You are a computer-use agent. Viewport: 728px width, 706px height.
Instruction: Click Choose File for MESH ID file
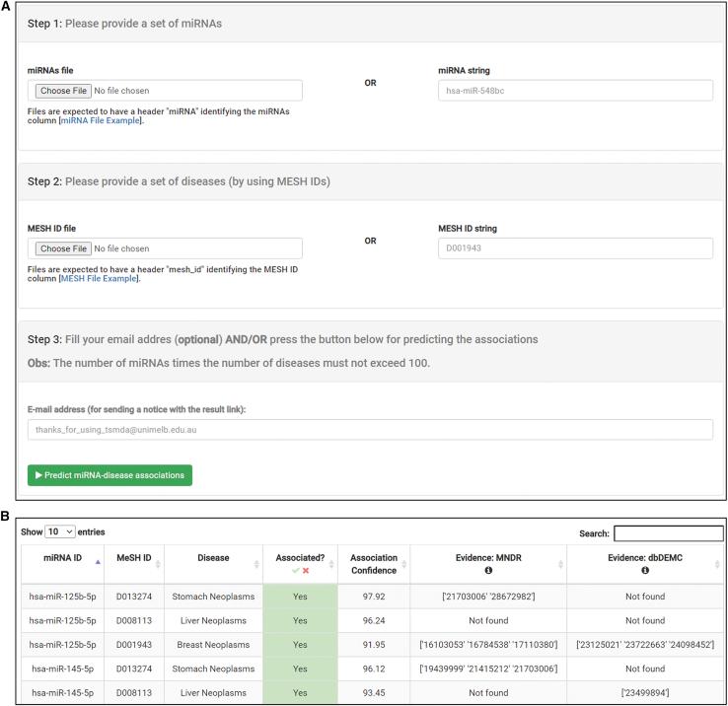pyautogui.click(x=63, y=248)
